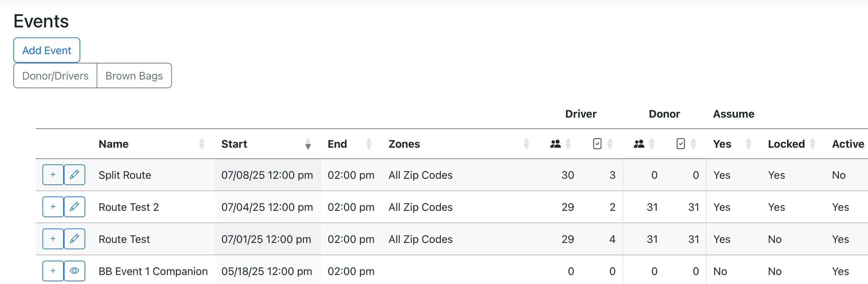
Task: Click the Driver people icon column header
Action: pyautogui.click(x=555, y=144)
